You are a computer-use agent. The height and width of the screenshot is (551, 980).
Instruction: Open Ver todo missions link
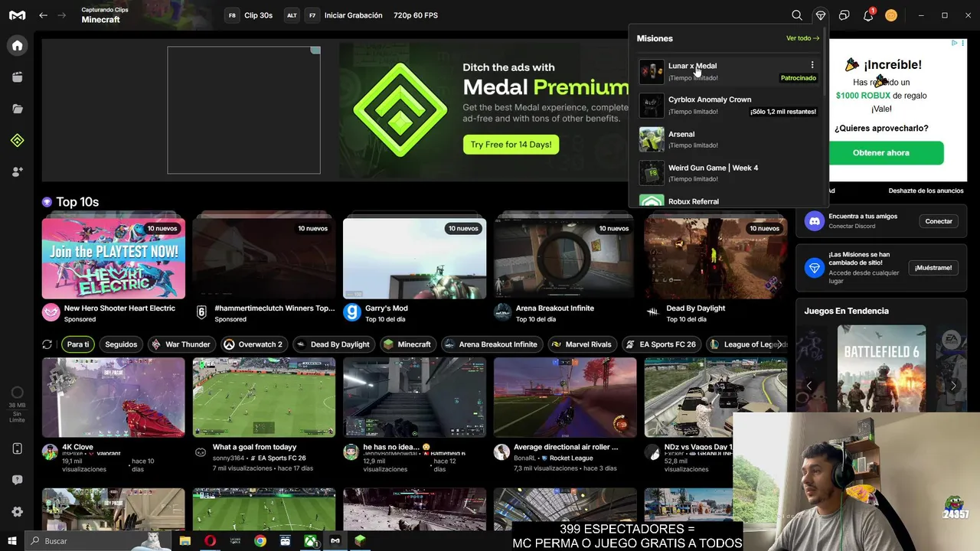tap(802, 38)
